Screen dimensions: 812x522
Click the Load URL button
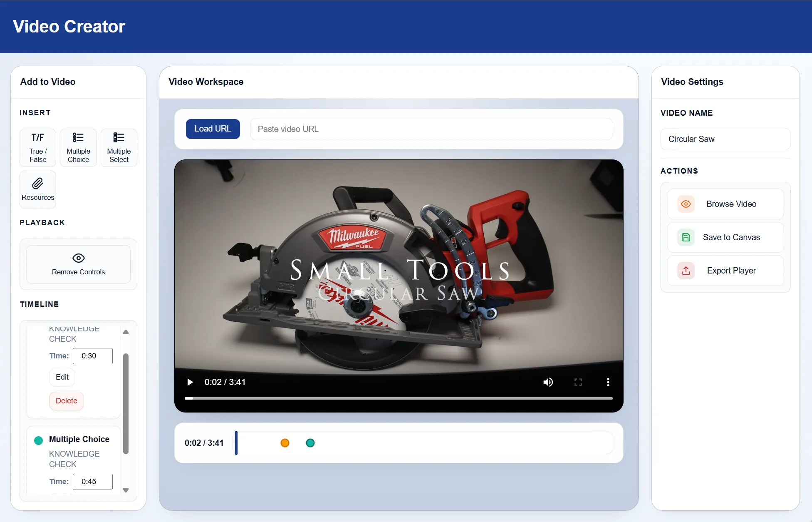(213, 129)
